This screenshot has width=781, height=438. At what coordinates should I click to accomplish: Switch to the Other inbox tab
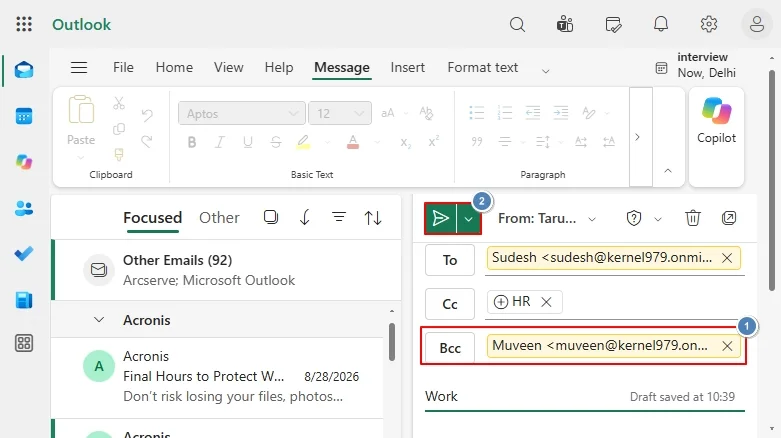point(219,218)
